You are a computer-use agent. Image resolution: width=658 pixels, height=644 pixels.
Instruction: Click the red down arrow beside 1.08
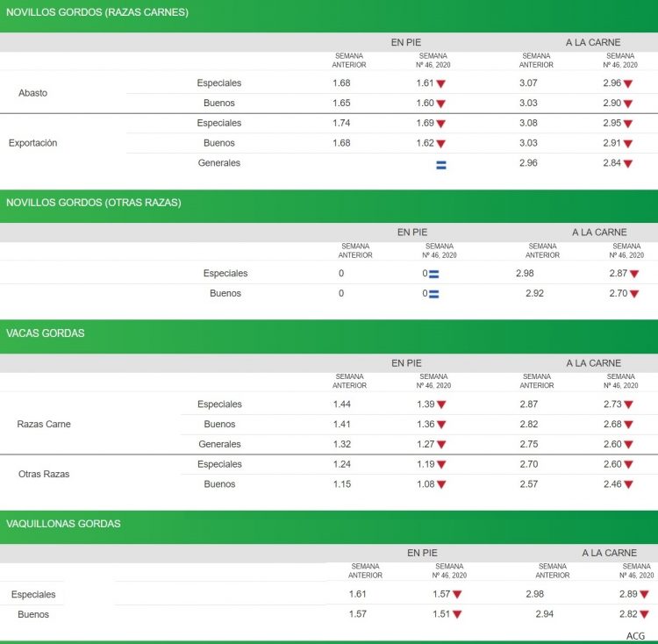(x=441, y=485)
